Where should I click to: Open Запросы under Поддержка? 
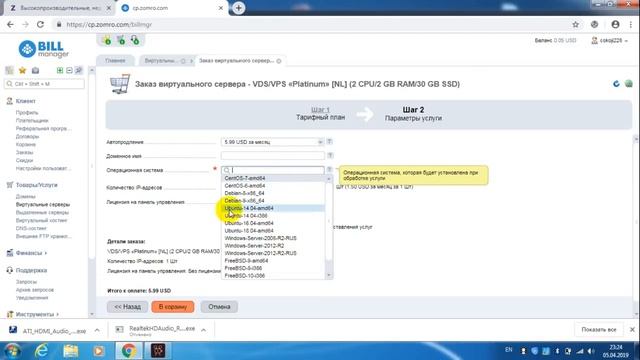tap(26, 282)
